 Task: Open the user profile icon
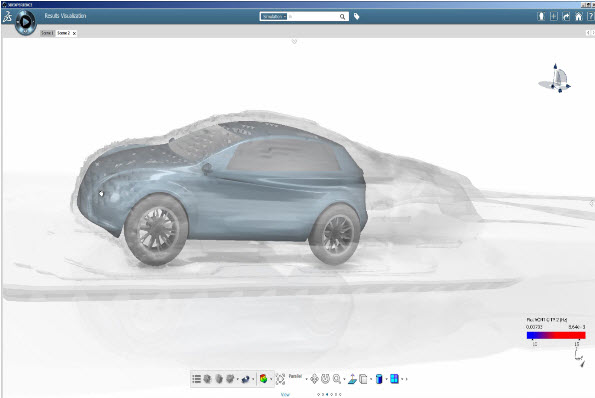[541, 16]
